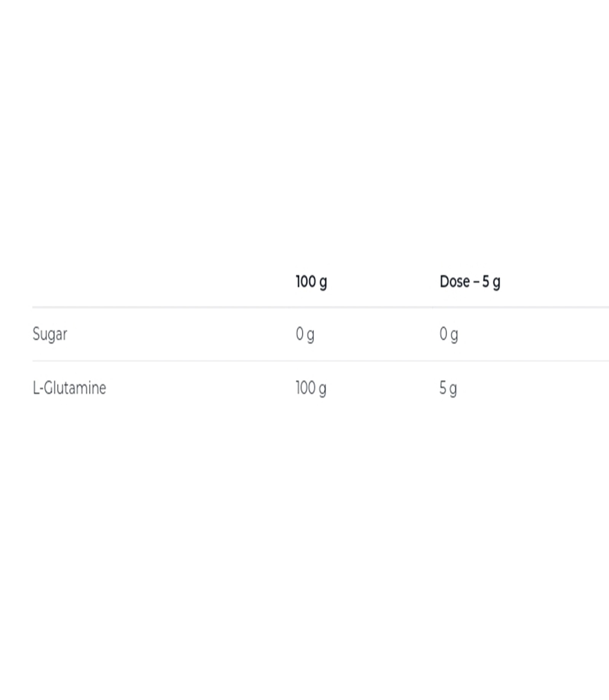609x700 pixels.
Task: Click the divider line below the column headers
Action: pos(320,307)
